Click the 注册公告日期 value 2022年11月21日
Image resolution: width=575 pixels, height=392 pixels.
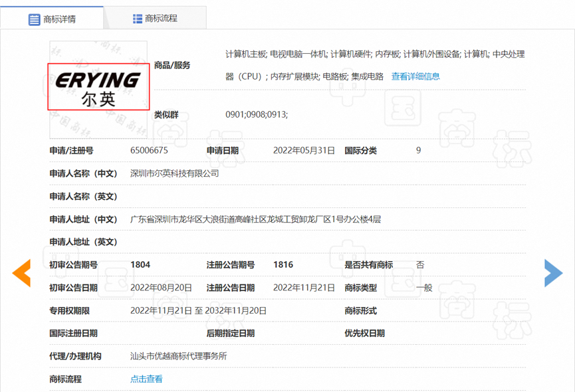click(x=304, y=288)
